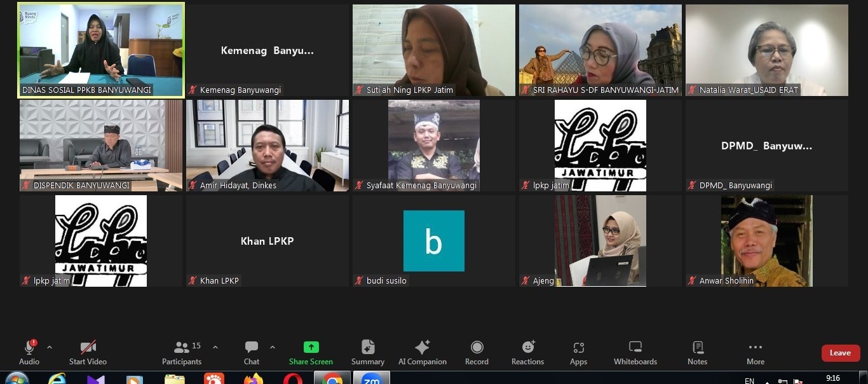The image size is (868, 384).
Task: Launch the AI Companion
Action: tap(422, 352)
